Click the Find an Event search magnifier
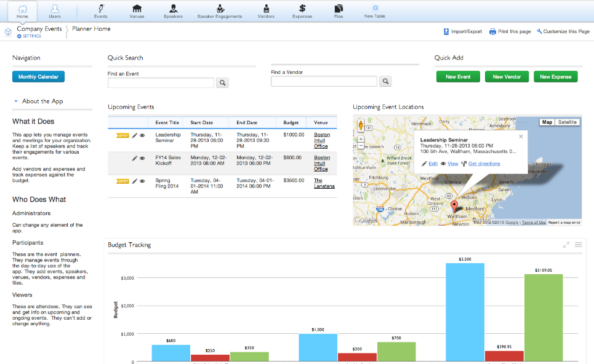This screenshot has height=364, width=594. [x=222, y=82]
